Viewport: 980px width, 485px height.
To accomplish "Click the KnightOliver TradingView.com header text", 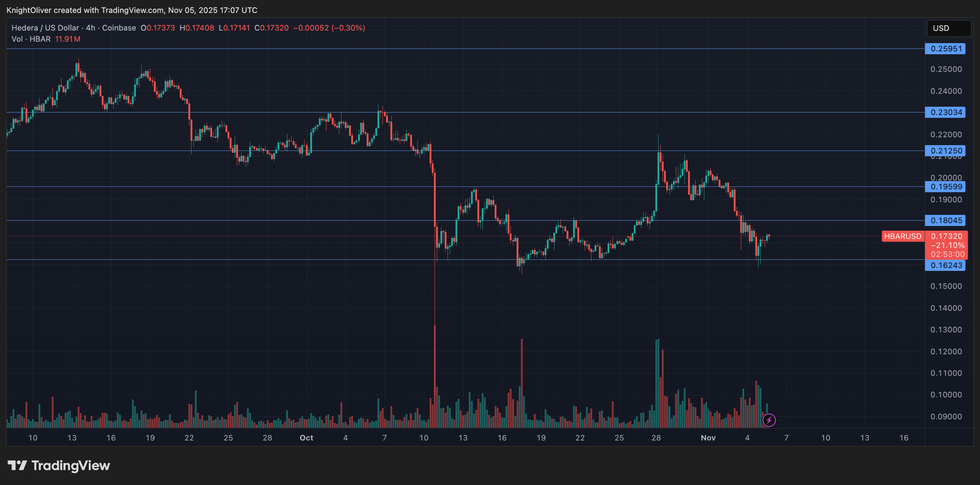I will (132, 10).
